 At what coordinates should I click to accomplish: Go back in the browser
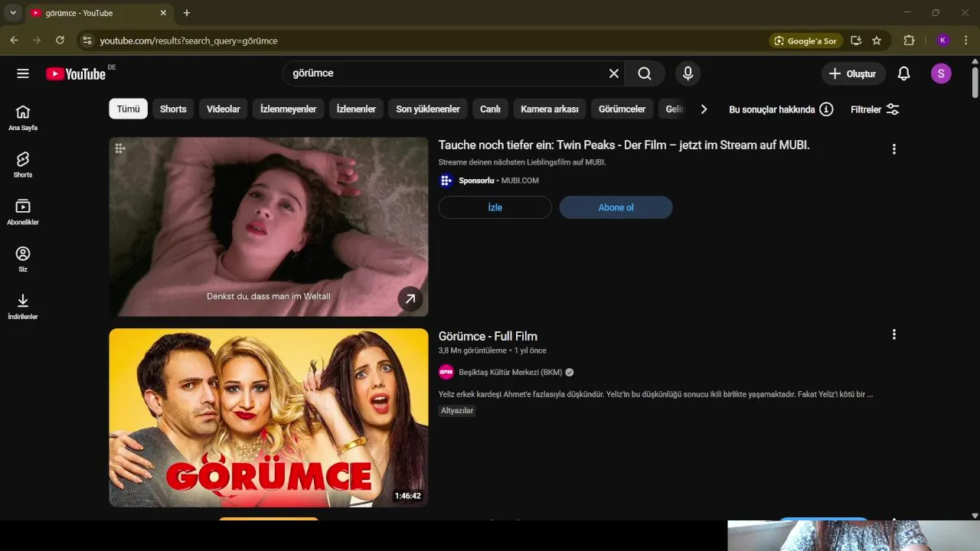click(14, 41)
